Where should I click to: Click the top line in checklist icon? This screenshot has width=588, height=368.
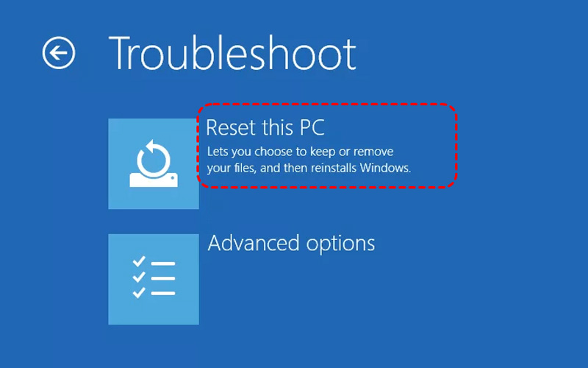[163, 263]
